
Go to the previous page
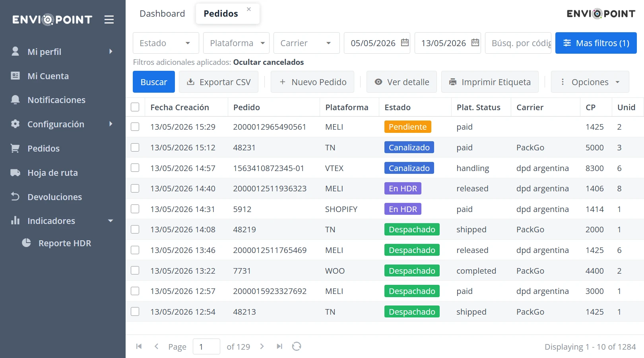point(156,346)
